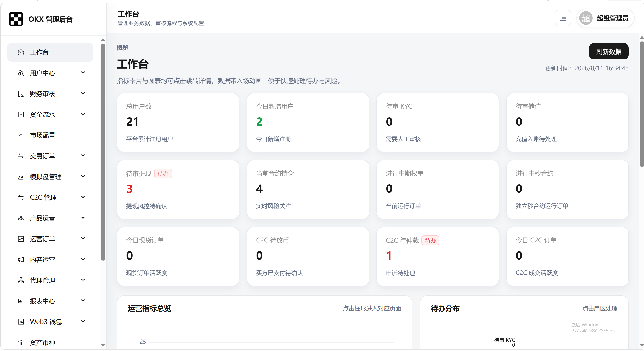Open the 待审提现 card
644x351 pixels.
[178, 189]
